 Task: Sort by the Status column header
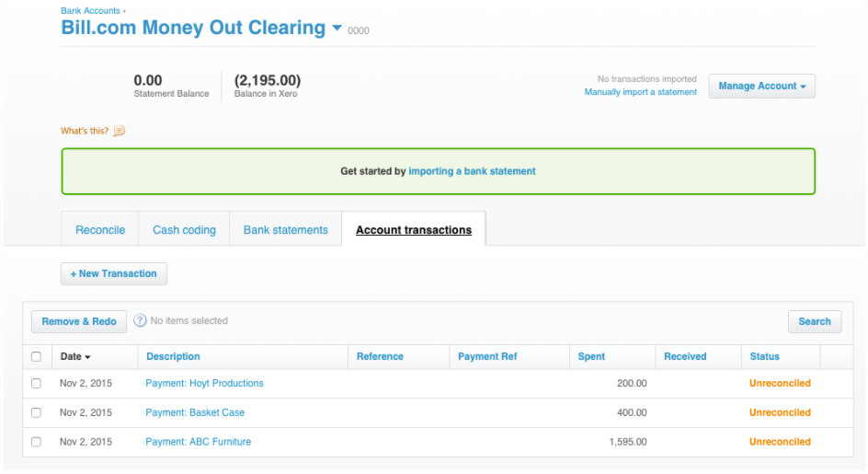click(764, 356)
